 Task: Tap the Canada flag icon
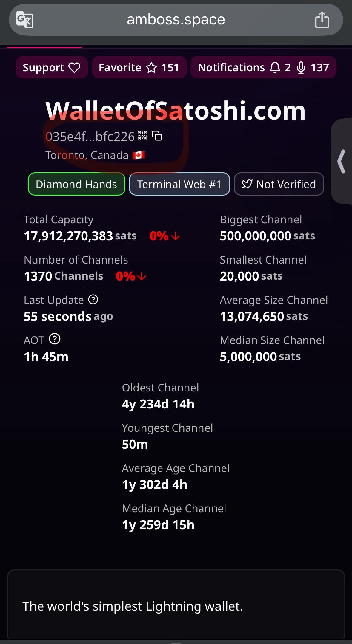pyautogui.click(x=139, y=155)
